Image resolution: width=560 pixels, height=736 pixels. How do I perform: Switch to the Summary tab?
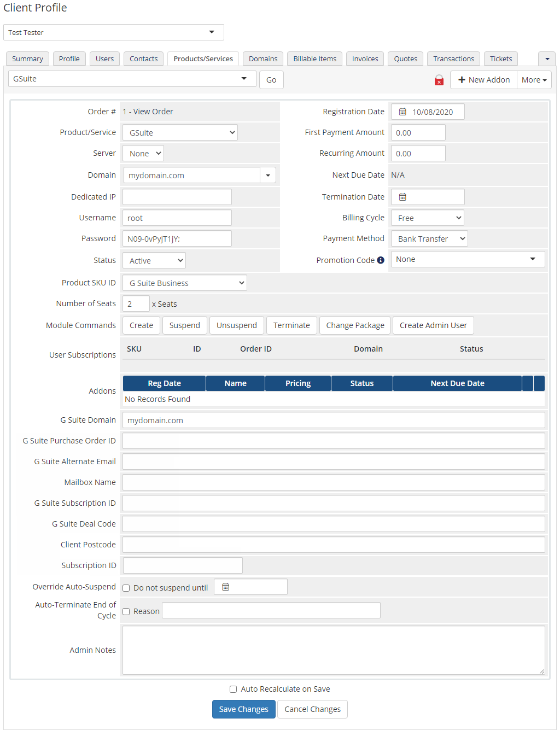click(27, 59)
